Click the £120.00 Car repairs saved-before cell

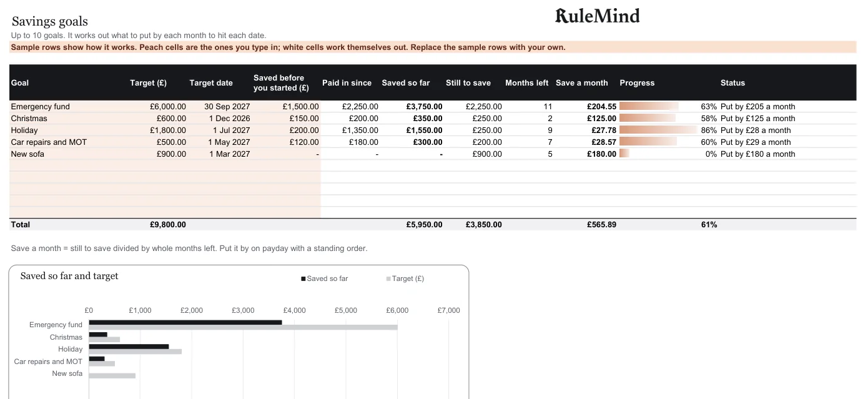tap(304, 142)
